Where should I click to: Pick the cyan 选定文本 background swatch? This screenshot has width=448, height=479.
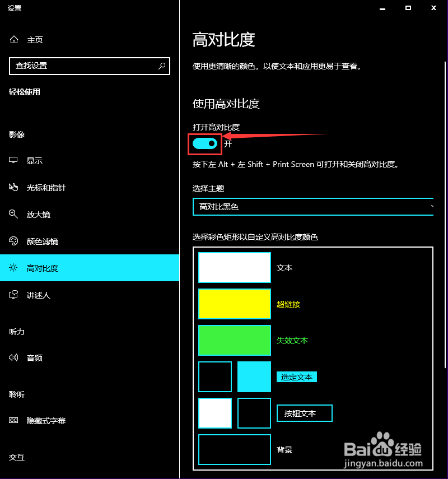coord(254,376)
